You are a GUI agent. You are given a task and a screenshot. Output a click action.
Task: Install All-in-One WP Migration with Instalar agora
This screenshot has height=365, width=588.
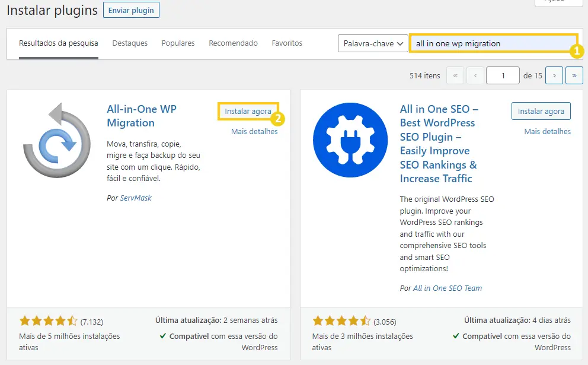point(248,111)
